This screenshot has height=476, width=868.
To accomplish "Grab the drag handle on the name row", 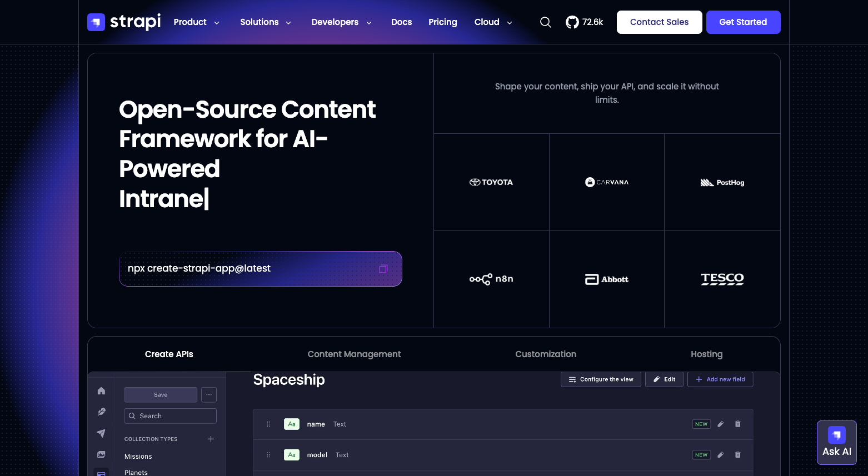I will pyautogui.click(x=269, y=424).
